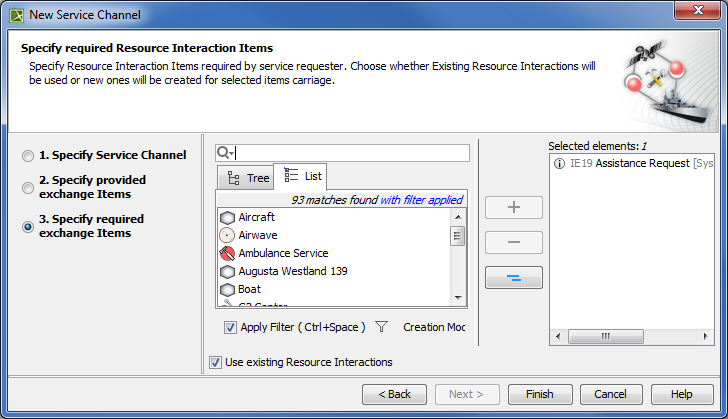Select the Augusta Westland 139 row
This screenshot has width=728, height=419.
click(334, 272)
